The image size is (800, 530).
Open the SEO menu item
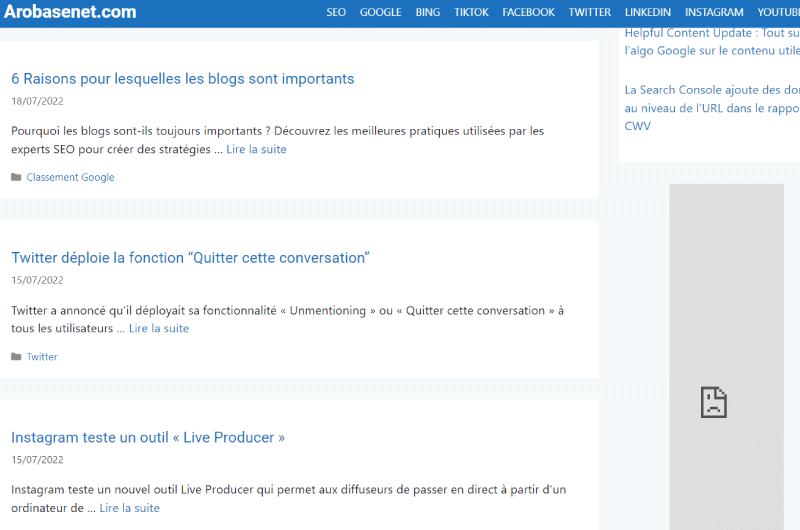[x=336, y=12]
